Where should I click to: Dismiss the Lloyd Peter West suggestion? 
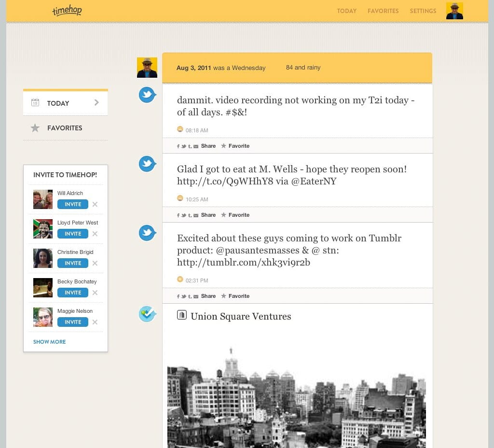point(95,234)
